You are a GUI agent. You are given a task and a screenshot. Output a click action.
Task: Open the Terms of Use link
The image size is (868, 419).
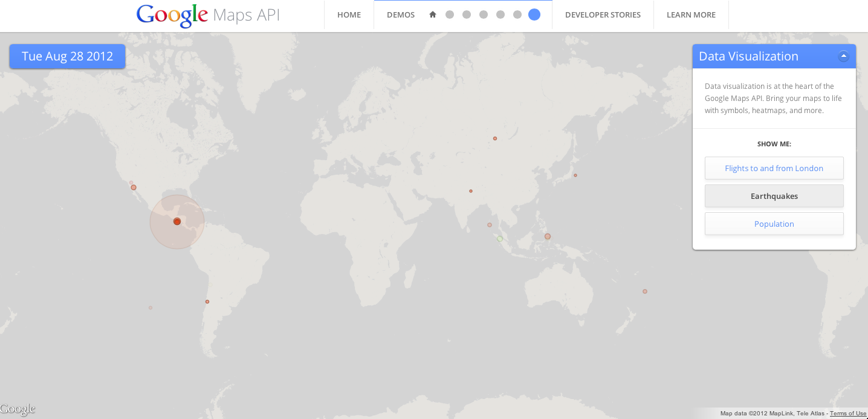848,414
